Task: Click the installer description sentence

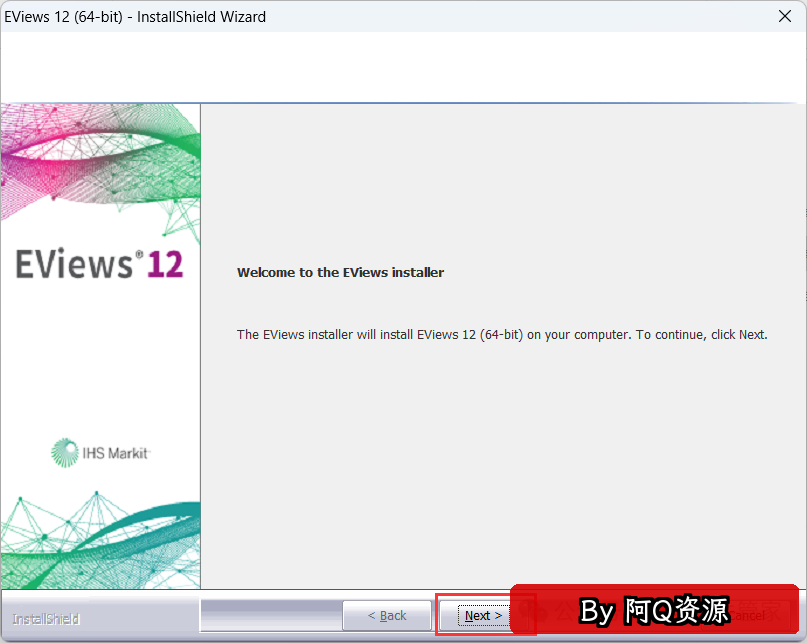Action: click(500, 334)
